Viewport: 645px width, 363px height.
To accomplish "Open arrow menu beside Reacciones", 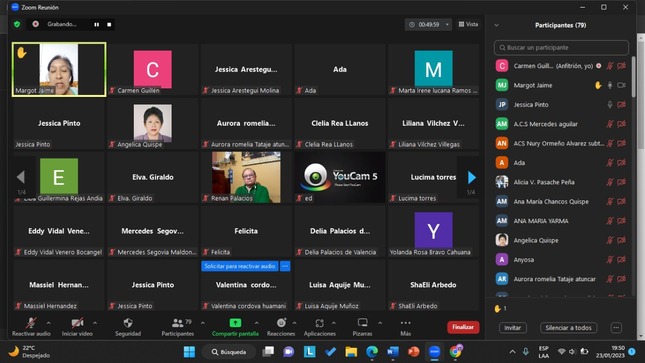I will (x=295, y=323).
